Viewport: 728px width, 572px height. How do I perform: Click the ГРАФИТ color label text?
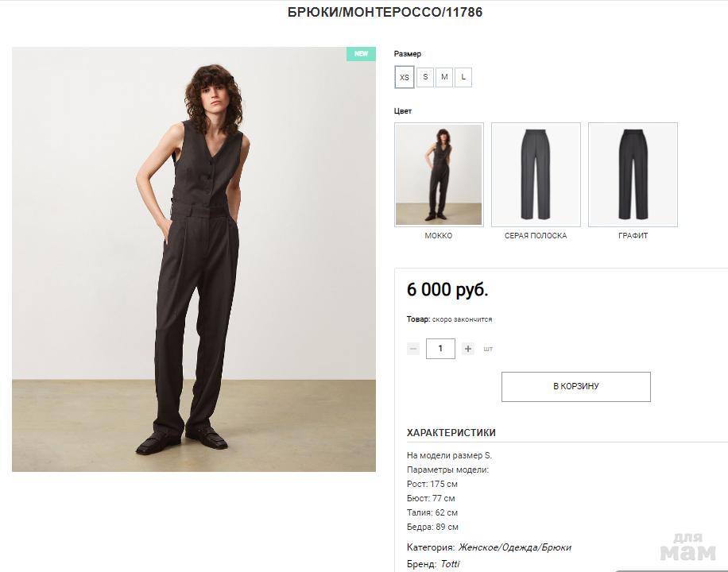click(633, 236)
